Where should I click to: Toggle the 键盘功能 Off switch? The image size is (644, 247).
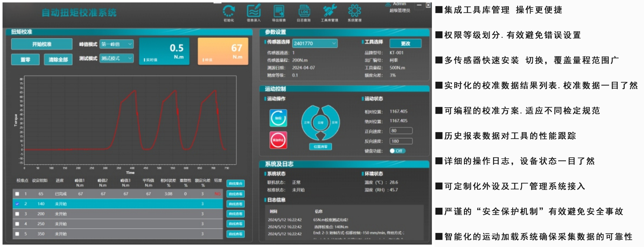tap(397, 151)
